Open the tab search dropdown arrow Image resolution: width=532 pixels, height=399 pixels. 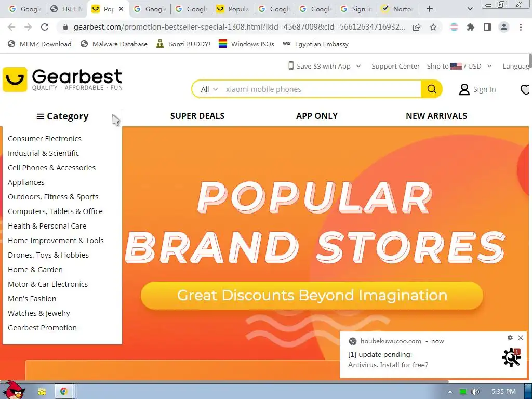tap(470, 9)
